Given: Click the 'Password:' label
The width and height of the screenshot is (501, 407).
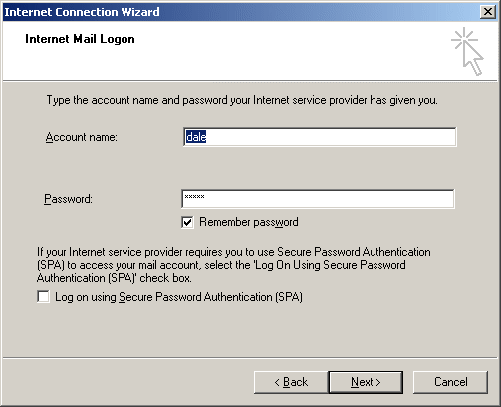Looking at the screenshot, I should click(x=68, y=199).
